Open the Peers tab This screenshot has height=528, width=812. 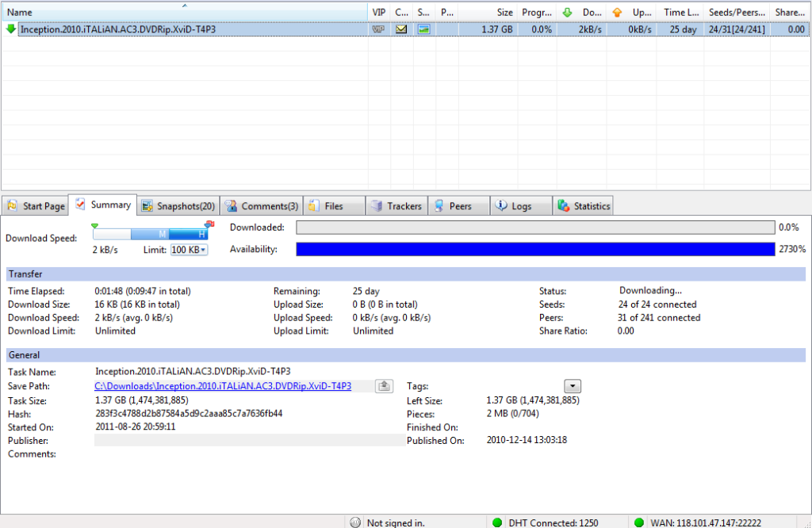click(x=458, y=206)
